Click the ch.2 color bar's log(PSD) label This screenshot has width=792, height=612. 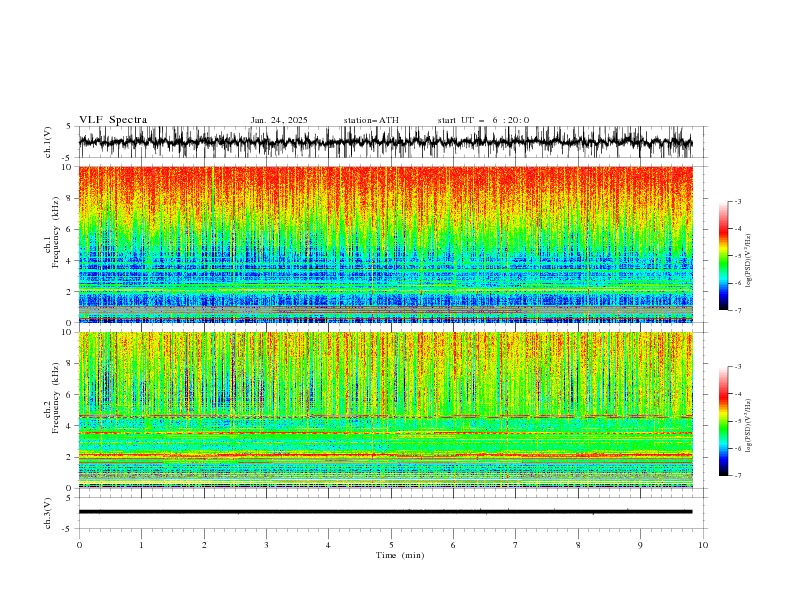(x=748, y=425)
